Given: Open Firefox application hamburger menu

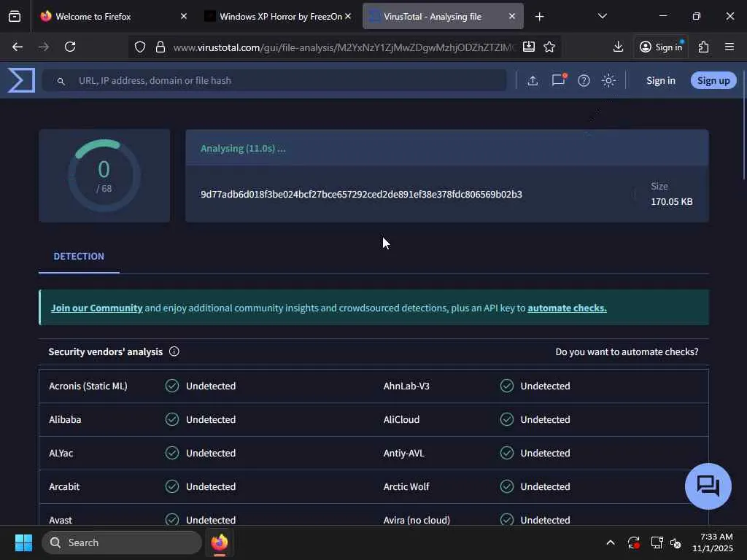Looking at the screenshot, I should pos(729,47).
